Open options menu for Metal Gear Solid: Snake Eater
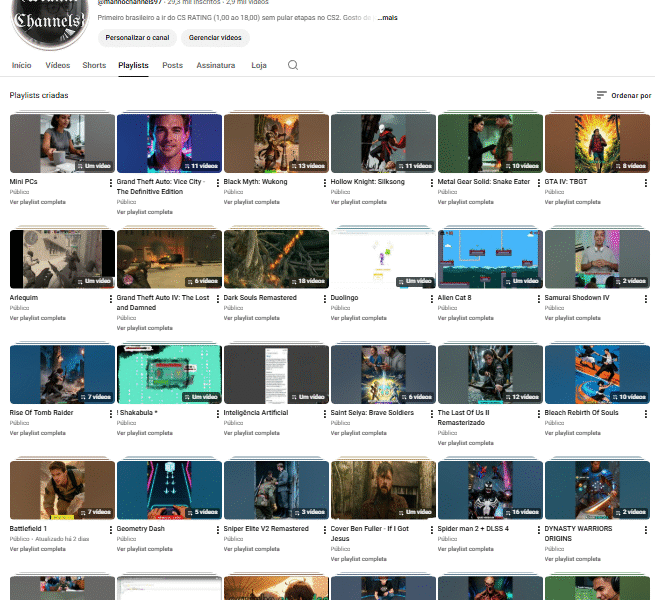 [x=538, y=183]
